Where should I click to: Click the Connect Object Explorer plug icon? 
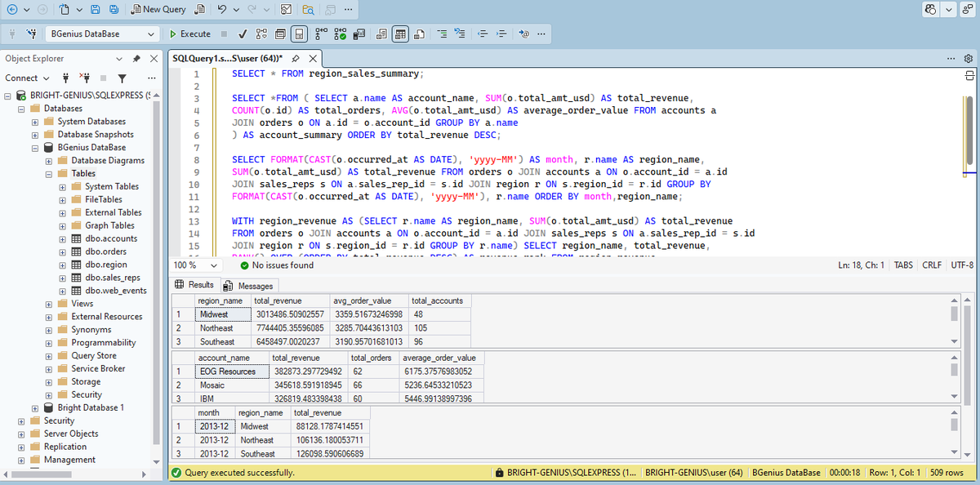coord(66,78)
